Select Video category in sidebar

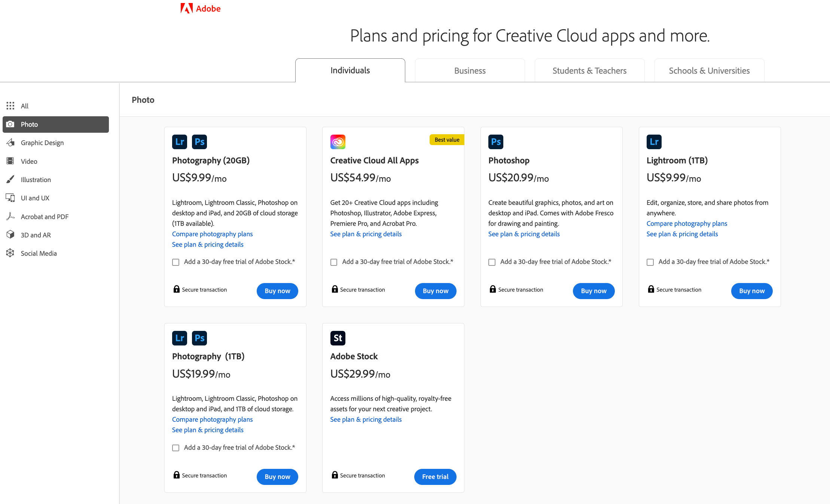[56, 161]
